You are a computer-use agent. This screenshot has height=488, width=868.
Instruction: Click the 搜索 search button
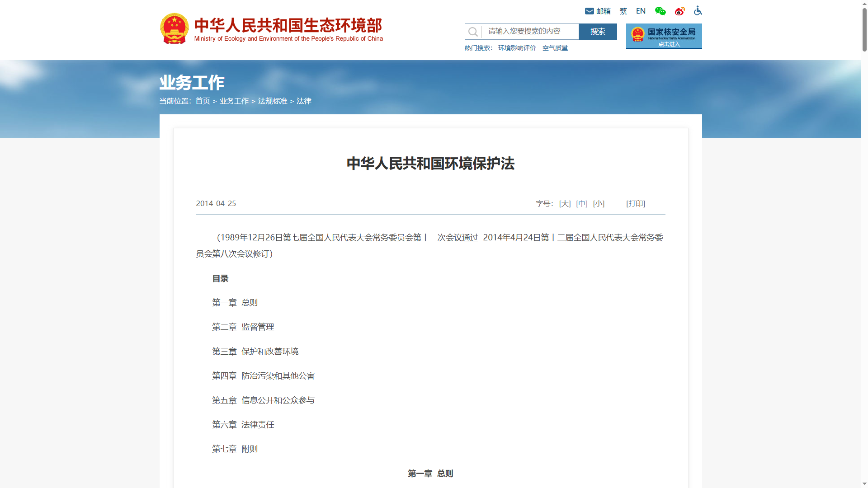[x=598, y=32]
